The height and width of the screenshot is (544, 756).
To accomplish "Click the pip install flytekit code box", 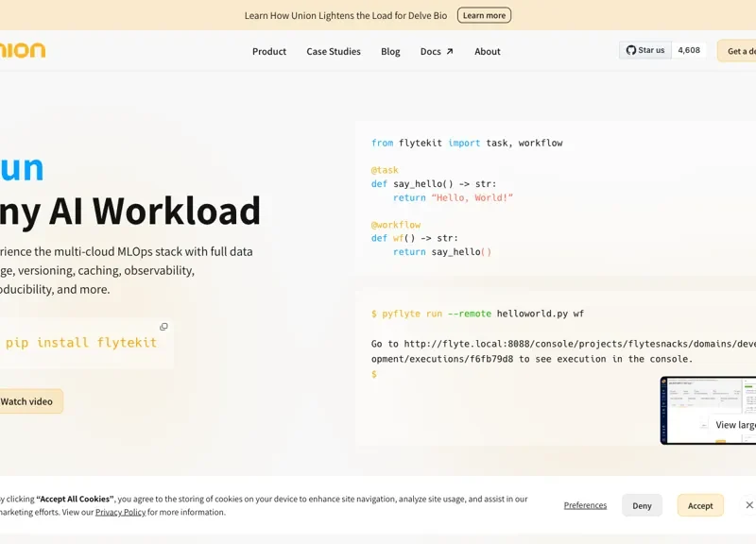I will tap(80, 343).
